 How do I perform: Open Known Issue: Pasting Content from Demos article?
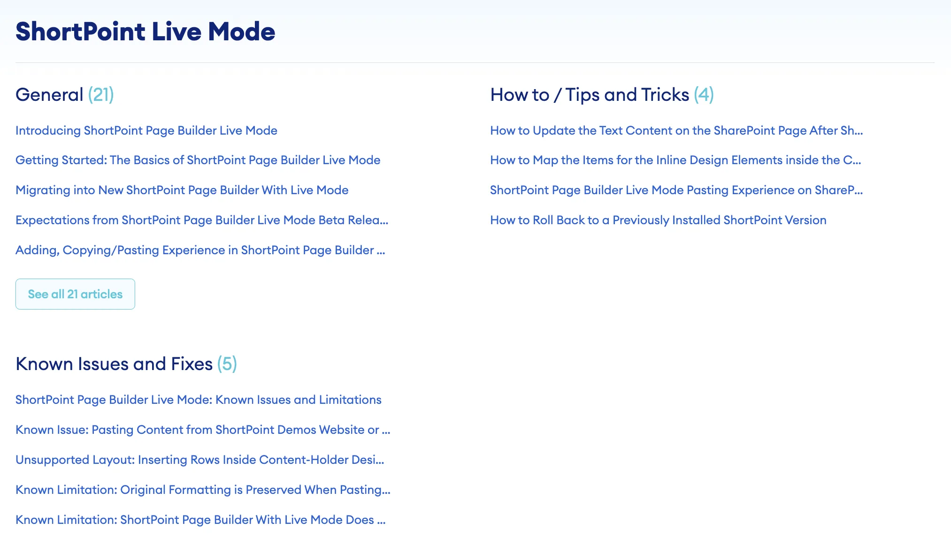pyautogui.click(x=203, y=430)
